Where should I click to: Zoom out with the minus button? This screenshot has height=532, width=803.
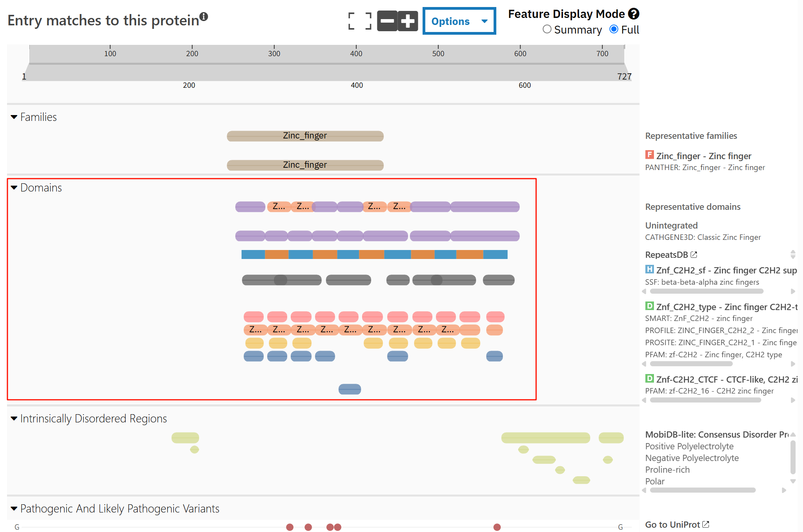pyautogui.click(x=387, y=21)
